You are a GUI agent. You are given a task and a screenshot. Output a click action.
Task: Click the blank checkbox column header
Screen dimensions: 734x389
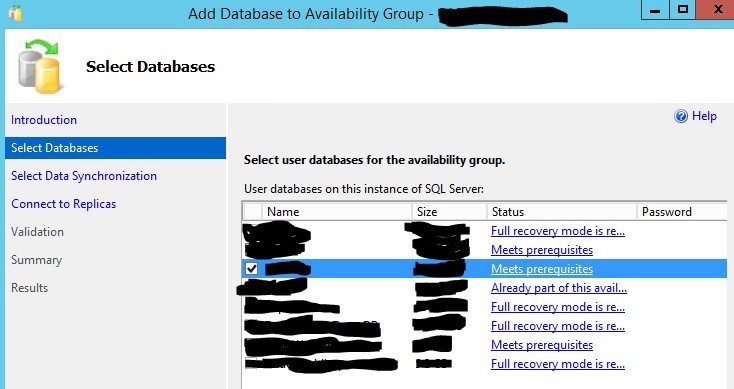[252, 212]
